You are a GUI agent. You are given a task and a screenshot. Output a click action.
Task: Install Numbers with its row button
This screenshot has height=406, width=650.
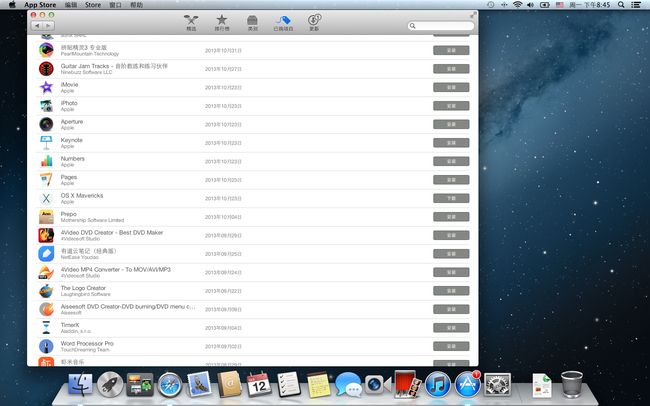click(451, 161)
